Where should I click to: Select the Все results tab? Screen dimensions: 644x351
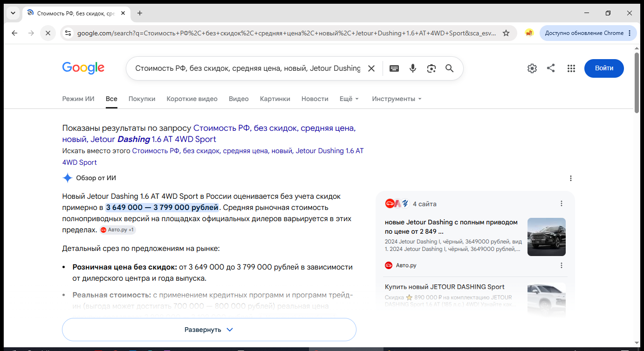(111, 99)
